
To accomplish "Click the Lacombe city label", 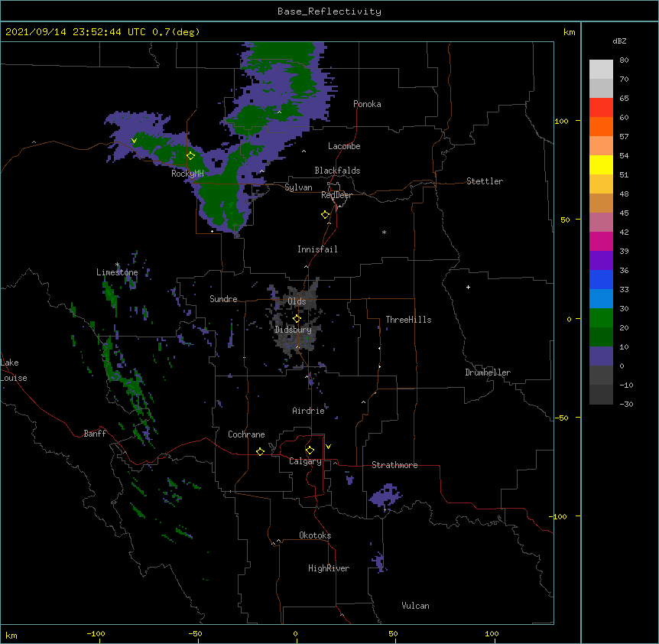I will (344, 146).
